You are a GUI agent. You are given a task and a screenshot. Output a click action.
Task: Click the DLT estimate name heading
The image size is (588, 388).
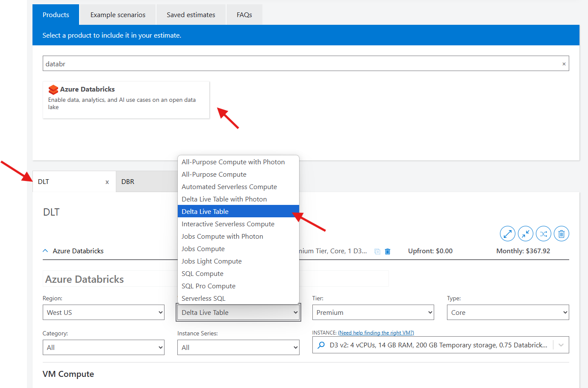(x=51, y=212)
